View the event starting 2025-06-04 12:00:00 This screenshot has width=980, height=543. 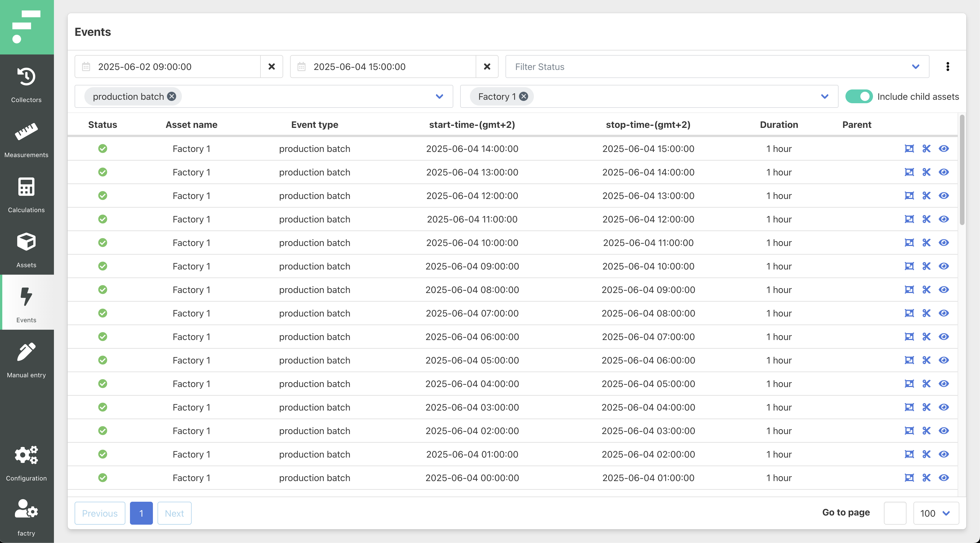[944, 196]
